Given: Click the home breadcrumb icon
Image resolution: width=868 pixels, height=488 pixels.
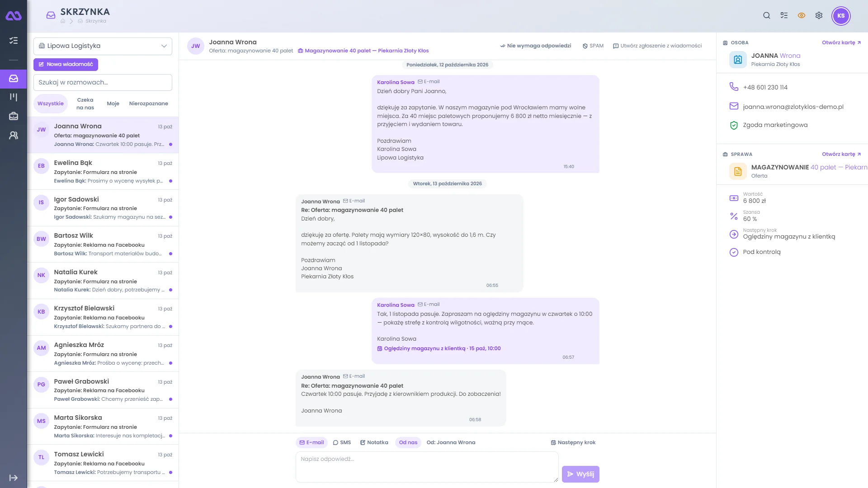Looking at the screenshot, I should click(63, 21).
